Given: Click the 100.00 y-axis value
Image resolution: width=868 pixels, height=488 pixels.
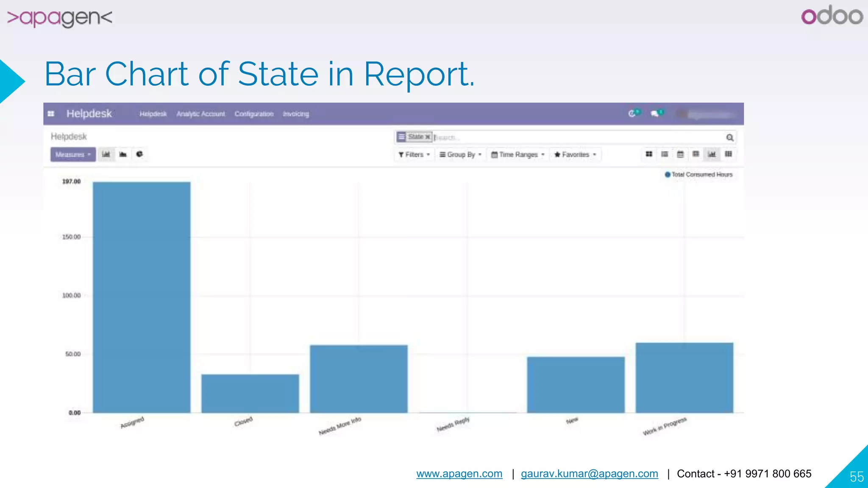Looking at the screenshot, I should [x=71, y=295].
